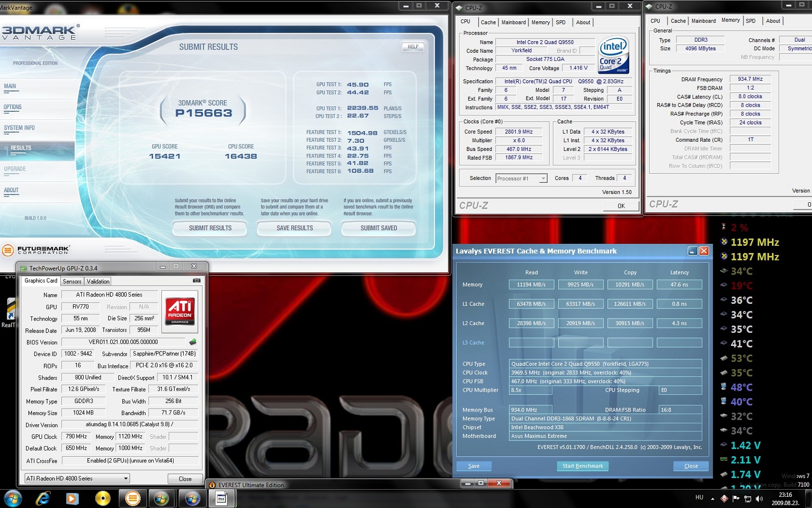812x508 pixels.
Task: Click the 53°C chip sensor icon
Action: click(x=724, y=358)
